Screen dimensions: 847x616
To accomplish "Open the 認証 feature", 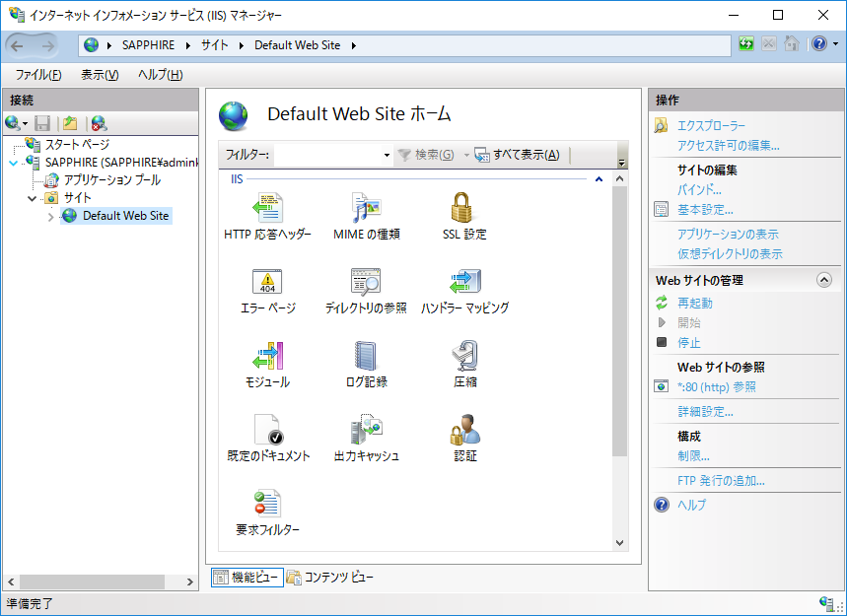I will pyautogui.click(x=464, y=439).
